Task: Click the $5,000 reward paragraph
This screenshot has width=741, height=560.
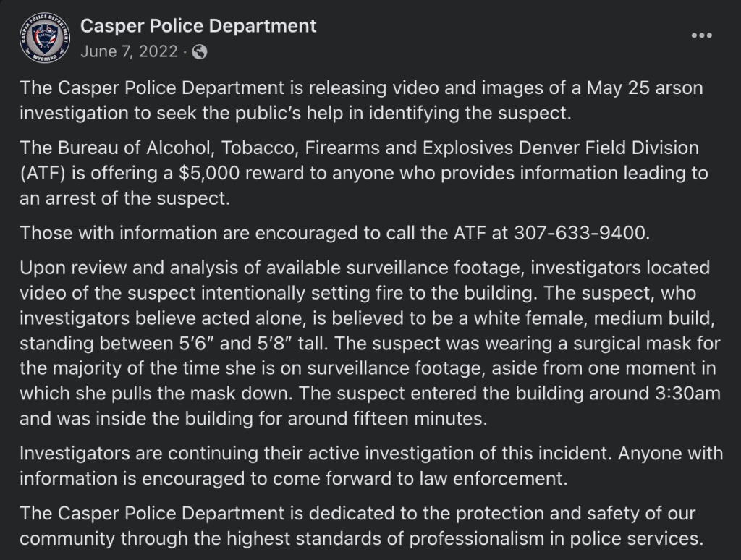Action: [x=362, y=173]
